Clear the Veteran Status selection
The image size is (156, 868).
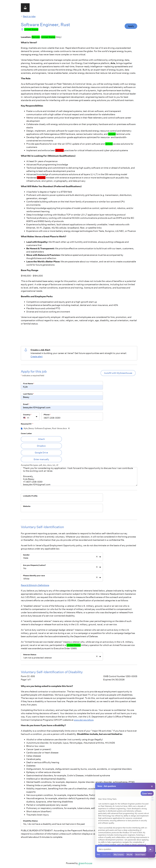(97, 656)
